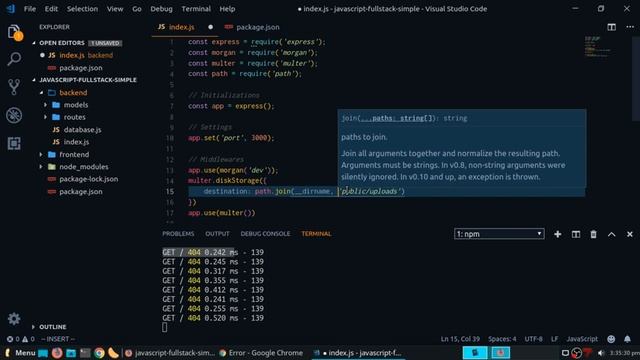Viewport: 640px width, 360px height.
Task: Expand the models folder
Action: [x=76, y=105]
